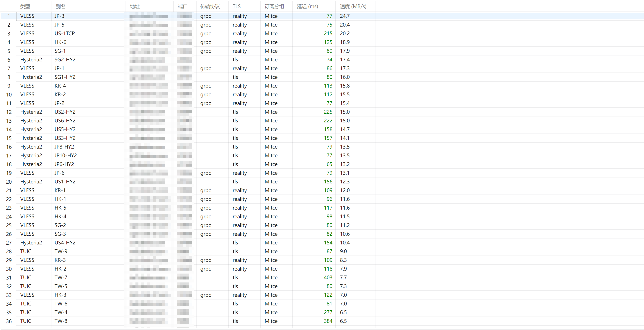Click the 地址 column header
The width and height of the screenshot is (644, 330).
pos(150,6)
